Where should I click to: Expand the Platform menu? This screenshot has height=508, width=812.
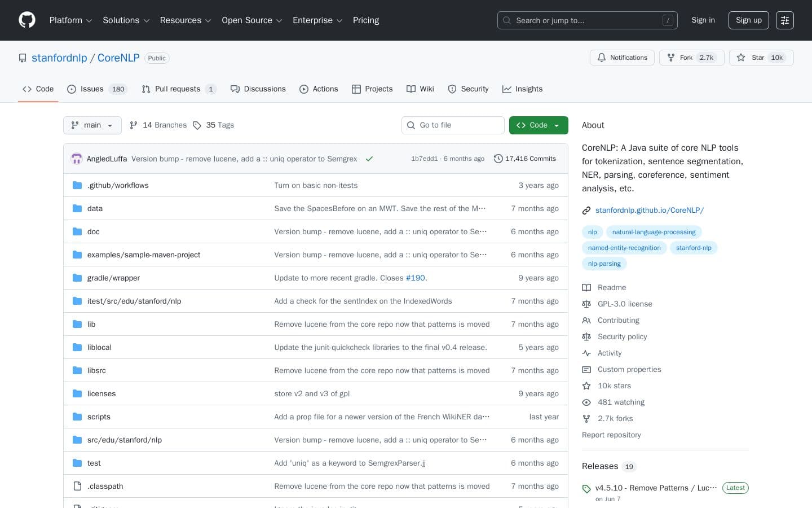pos(70,20)
